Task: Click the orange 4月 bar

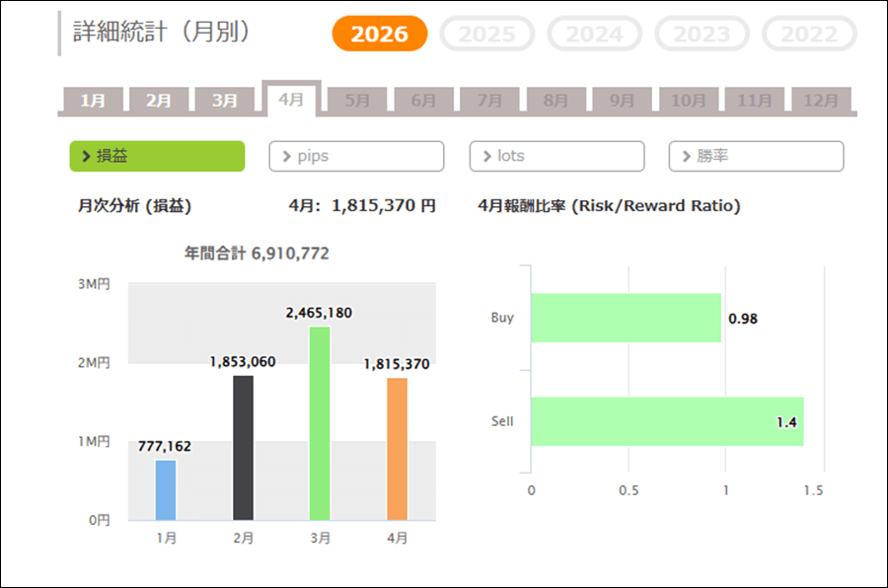Action: click(x=397, y=449)
